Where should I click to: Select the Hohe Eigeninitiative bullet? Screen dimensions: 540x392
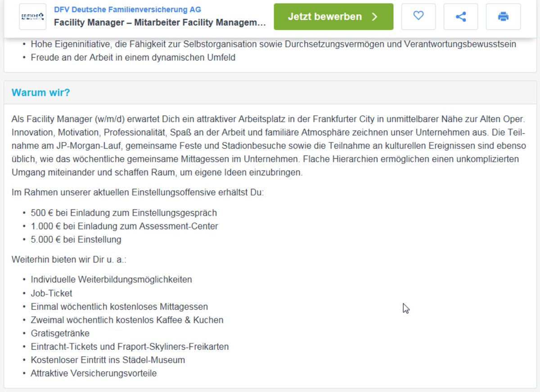(273, 45)
